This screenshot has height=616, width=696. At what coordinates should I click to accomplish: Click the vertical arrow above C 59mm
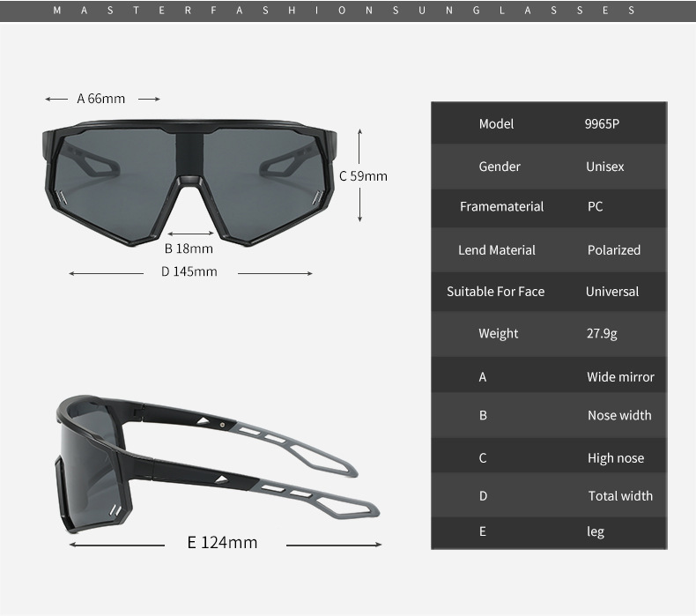[360, 146]
